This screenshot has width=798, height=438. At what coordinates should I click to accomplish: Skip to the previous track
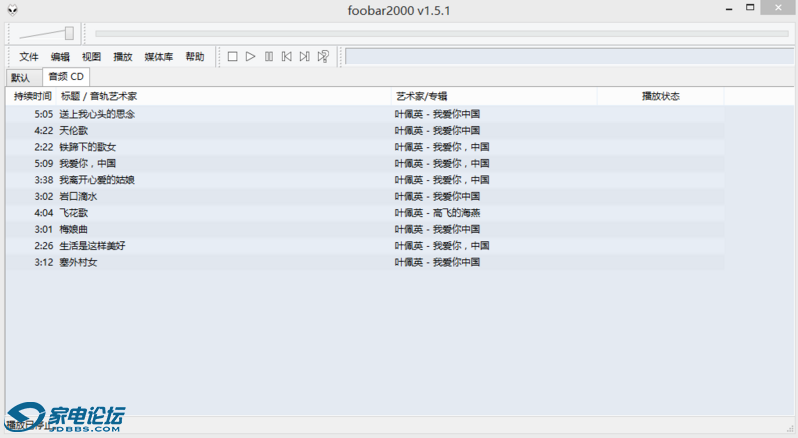pyautogui.click(x=286, y=57)
